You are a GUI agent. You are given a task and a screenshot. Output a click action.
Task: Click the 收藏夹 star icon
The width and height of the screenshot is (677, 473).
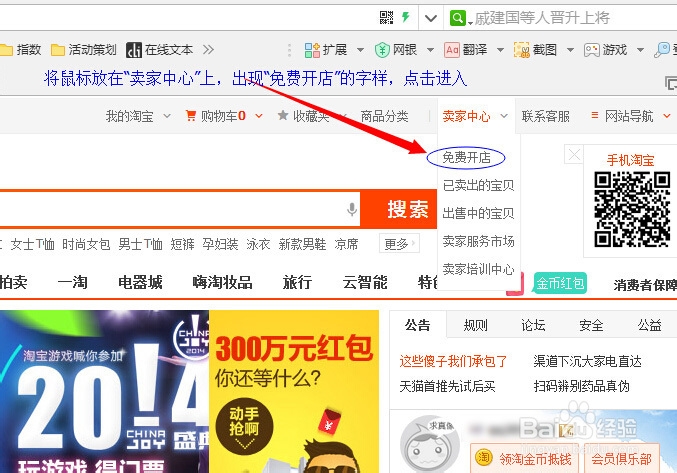point(283,115)
